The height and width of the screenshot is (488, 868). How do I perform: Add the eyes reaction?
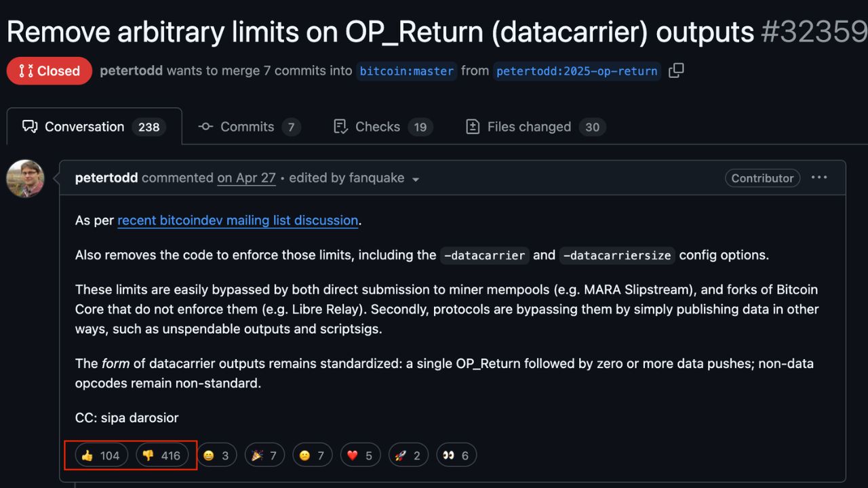coord(457,455)
